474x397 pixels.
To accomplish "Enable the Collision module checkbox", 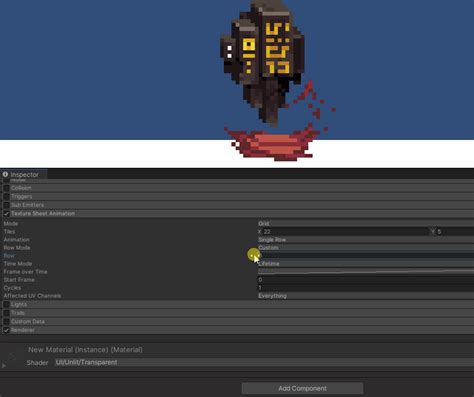I will [6, 188].
